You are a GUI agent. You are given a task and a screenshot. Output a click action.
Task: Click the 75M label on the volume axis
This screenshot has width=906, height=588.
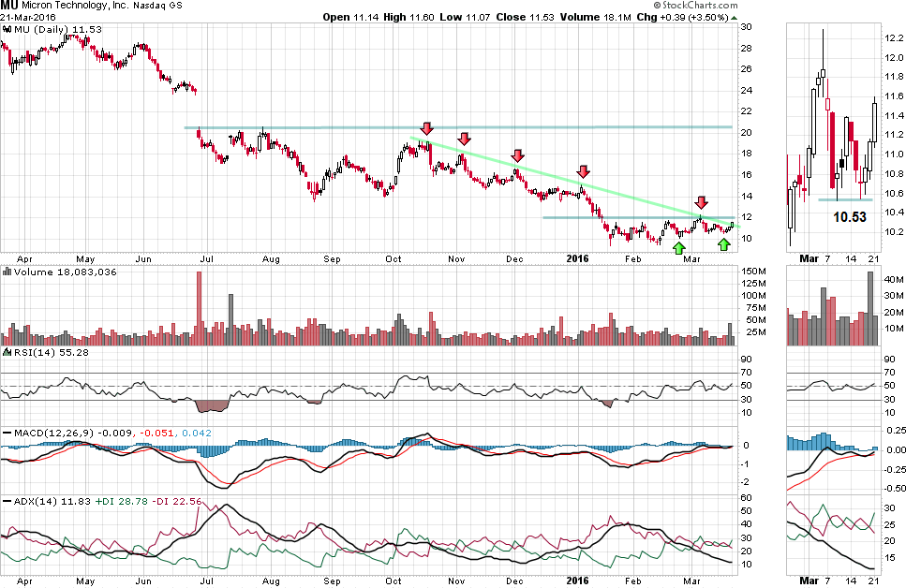pos(757,308)
